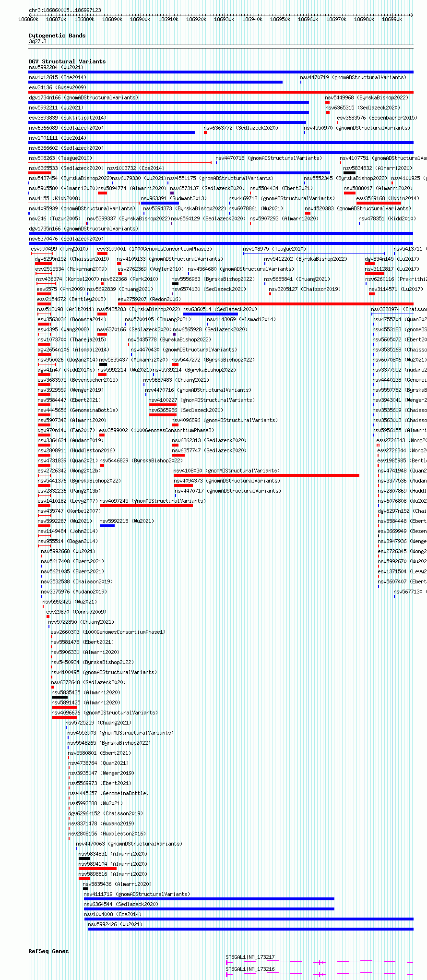Click nsv5449968 (ByrskaBishop2022) label
This screenshot has width=427, height=980.
(367, 97)
